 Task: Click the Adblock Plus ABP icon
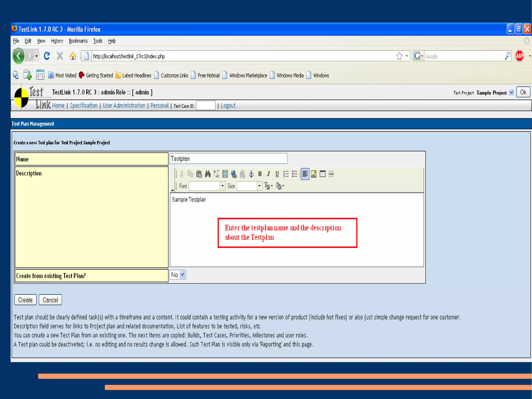(520, 56)
